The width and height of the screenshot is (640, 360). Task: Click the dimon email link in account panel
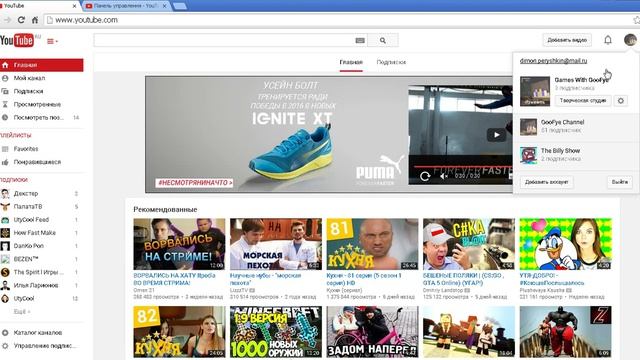[553, 61]
